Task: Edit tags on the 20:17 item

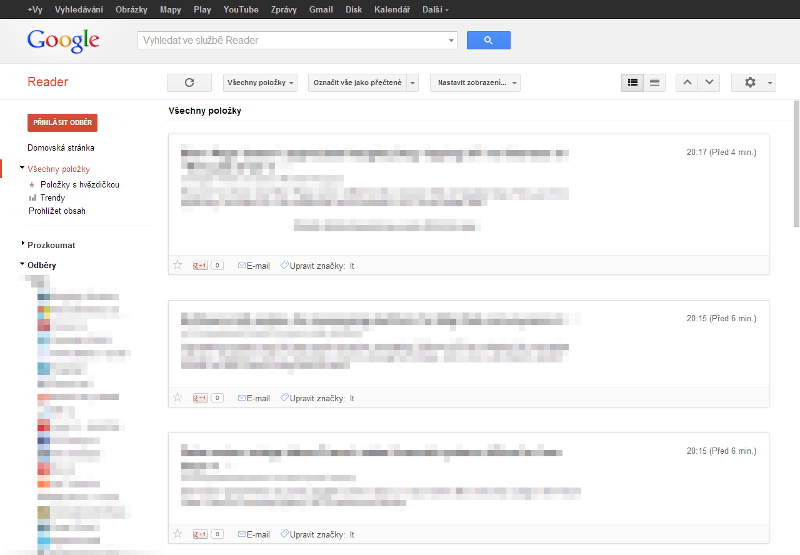Action: tap(313, 266)
